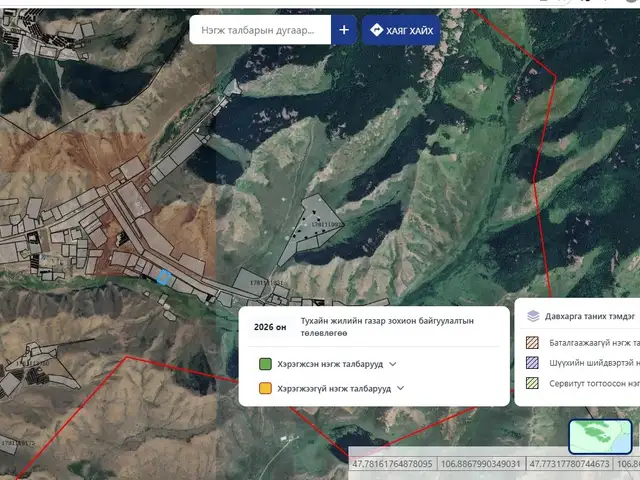
Task: Expand Хэрэгжээгүй нэгж талбарууд chevron
Action: [x=400, y=388]
